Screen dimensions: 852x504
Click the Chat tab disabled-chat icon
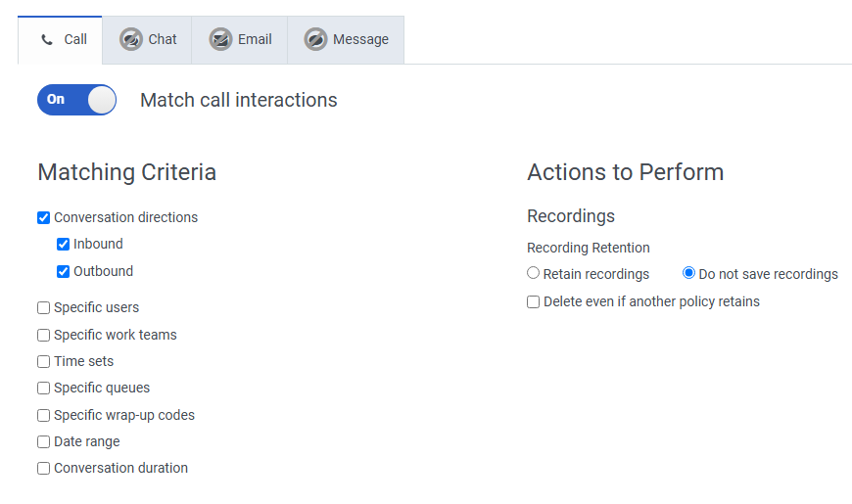click(x=130, y=39)
